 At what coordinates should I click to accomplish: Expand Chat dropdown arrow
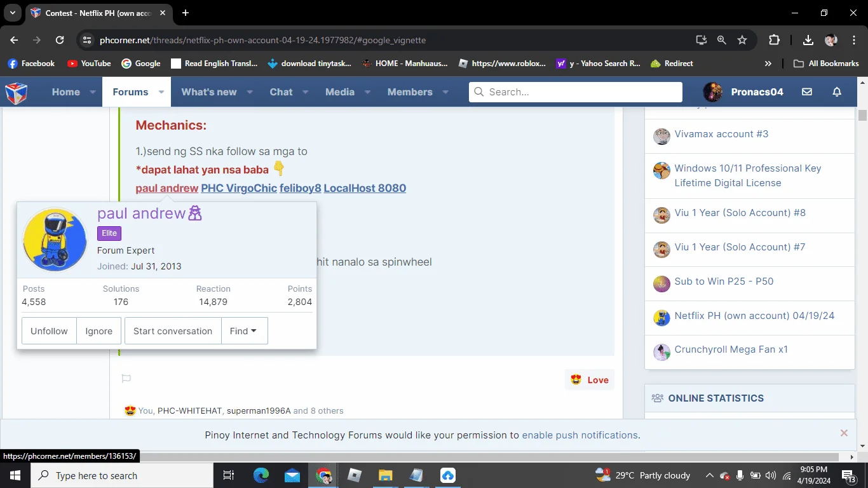click(305, 92)
